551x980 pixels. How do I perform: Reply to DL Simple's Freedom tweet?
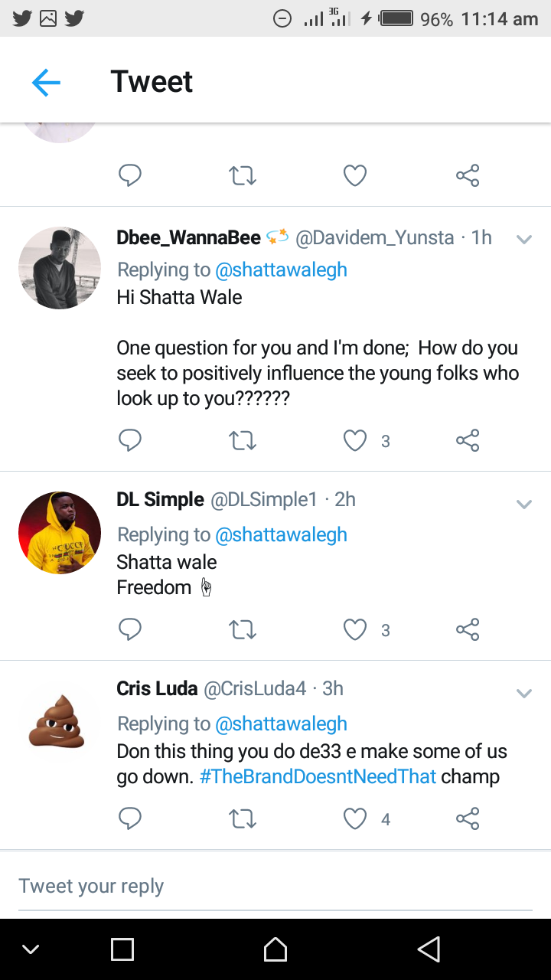[x=130, y=629]
